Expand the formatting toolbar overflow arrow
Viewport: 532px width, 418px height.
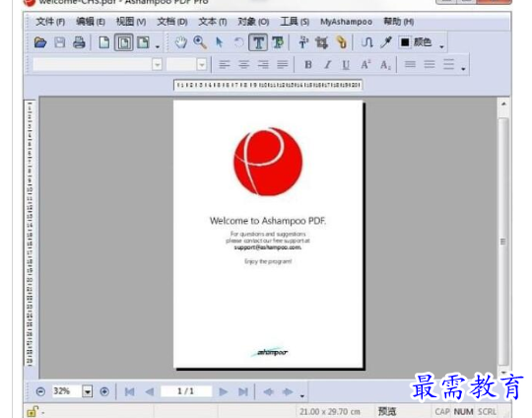coord(463,69)
